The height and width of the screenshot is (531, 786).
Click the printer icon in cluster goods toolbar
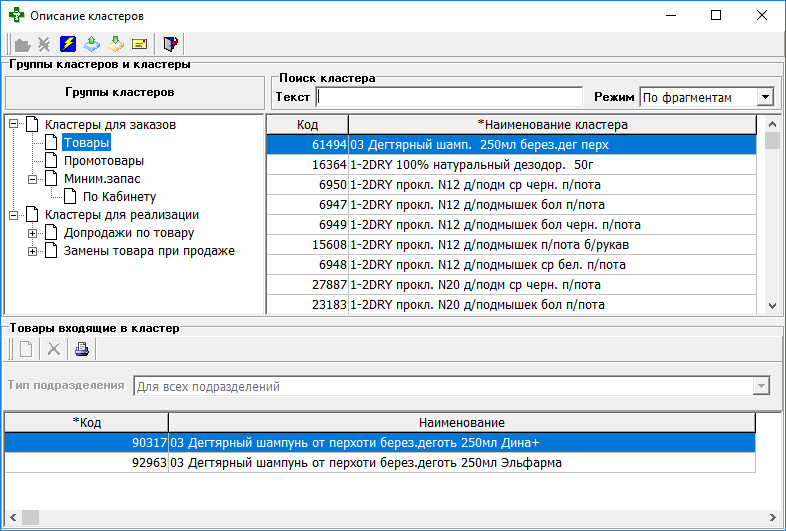tap(82, 349)
